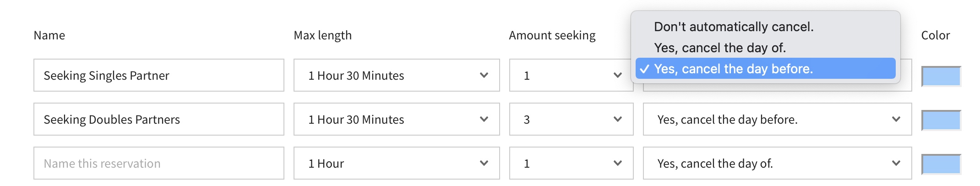Open Max length dropdown for Seeking Doubles Partners
Screen dimensions: 980x186
[396, 120]
